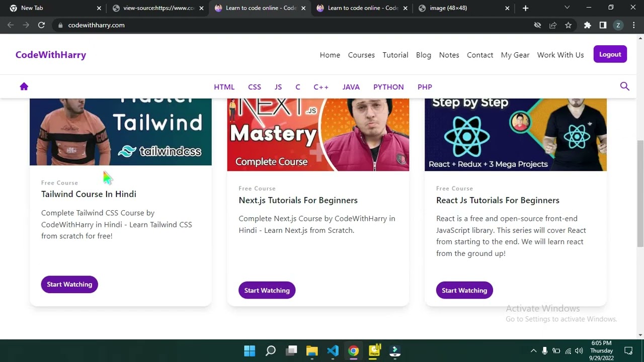Open the Next.js Mastery course thumbnail

click(x=318, y=135)
